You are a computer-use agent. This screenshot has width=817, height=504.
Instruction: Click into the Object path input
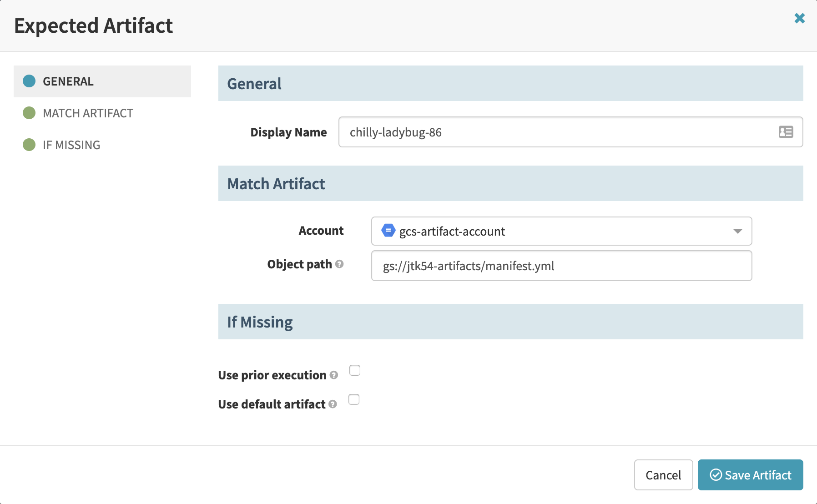(x=561, y=266)
